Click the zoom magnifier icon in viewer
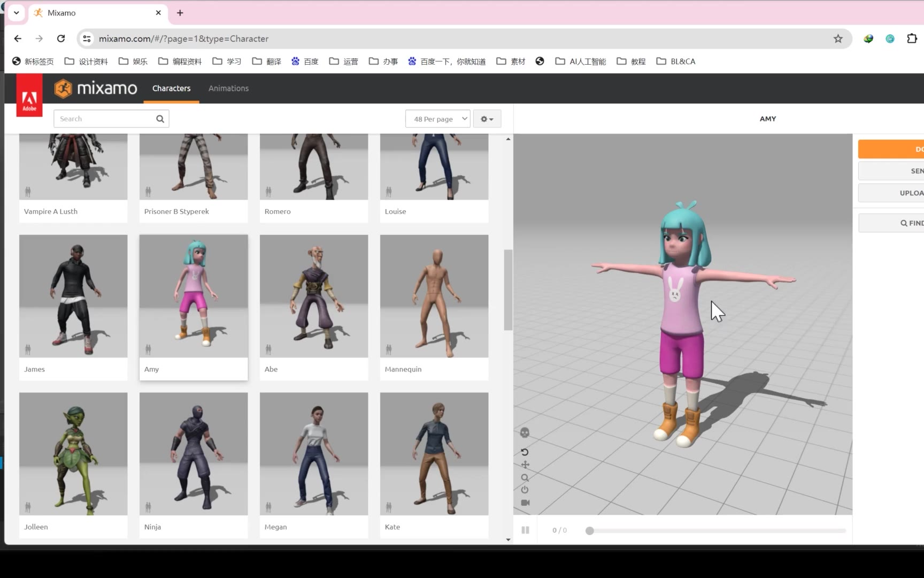This screenshot has width=924, height=578. tap(525, 477)
